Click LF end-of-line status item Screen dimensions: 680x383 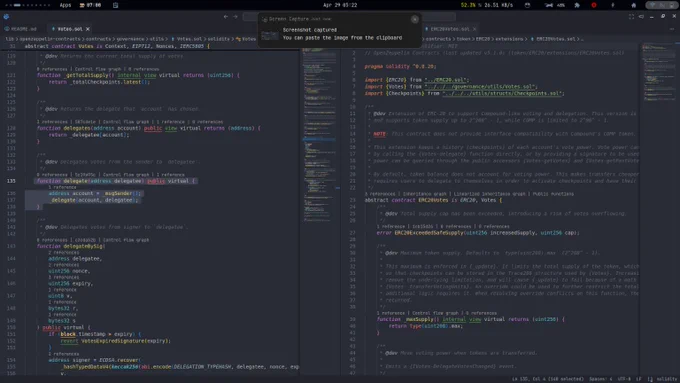coord(638,379)
